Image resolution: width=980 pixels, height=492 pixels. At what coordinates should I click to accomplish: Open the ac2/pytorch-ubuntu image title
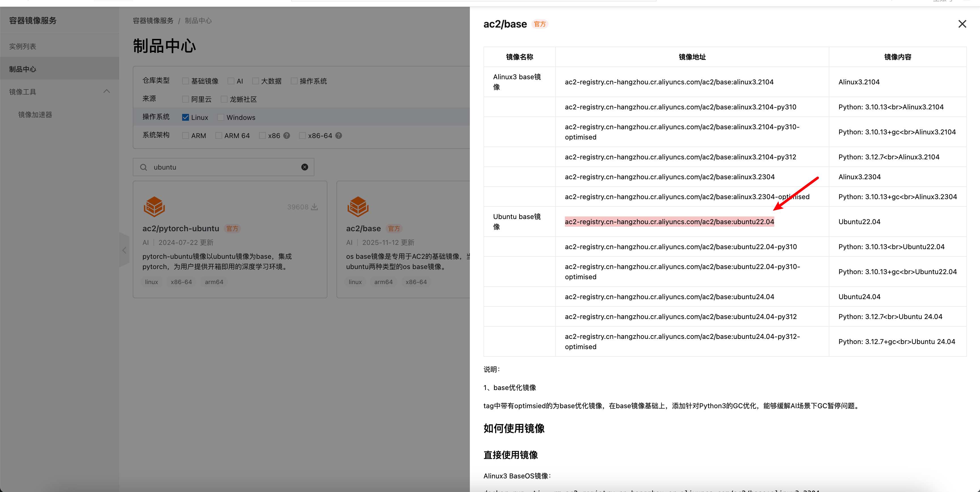coord(181,228)
